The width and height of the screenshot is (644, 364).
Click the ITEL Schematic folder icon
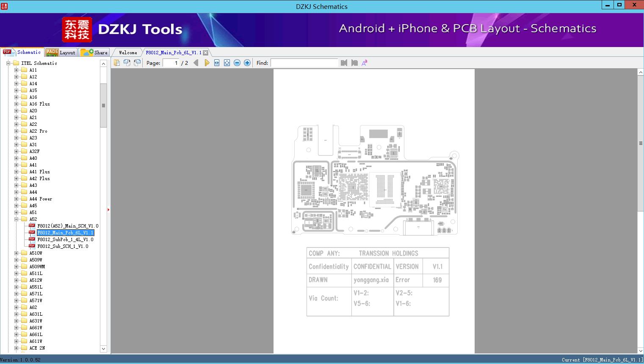click(x=16, y=63)
